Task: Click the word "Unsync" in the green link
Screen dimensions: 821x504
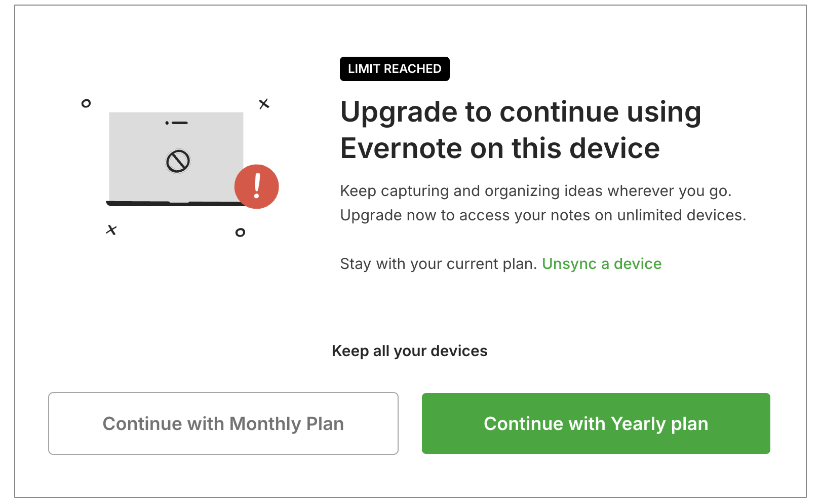Action: [x=569, y=264]
